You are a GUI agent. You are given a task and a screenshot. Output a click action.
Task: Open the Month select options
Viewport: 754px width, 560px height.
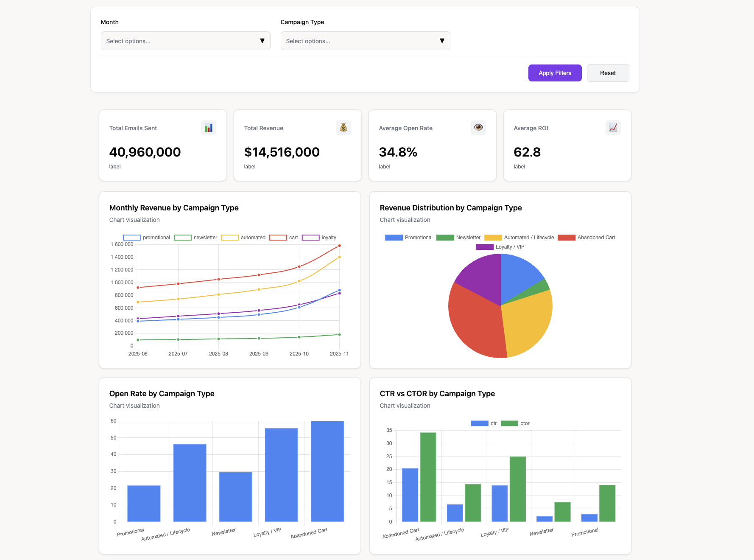pyautogui.click(x=185, y=41)
